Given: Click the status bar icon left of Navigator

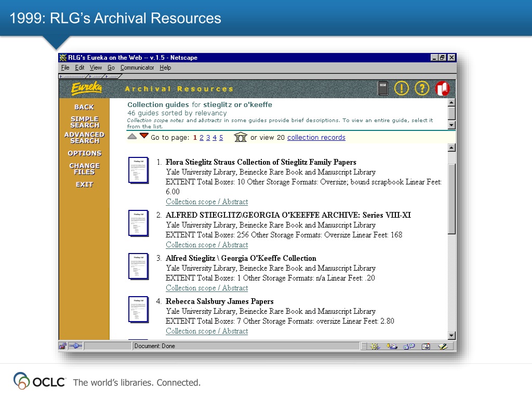Looking at the screenshot, I should (364, 347).
